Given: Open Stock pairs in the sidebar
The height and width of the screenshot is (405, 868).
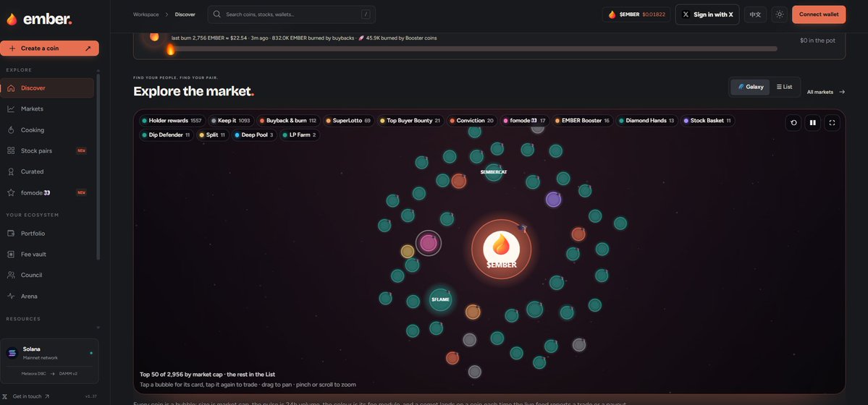Looking at the screenshot, I should (47, 151).
